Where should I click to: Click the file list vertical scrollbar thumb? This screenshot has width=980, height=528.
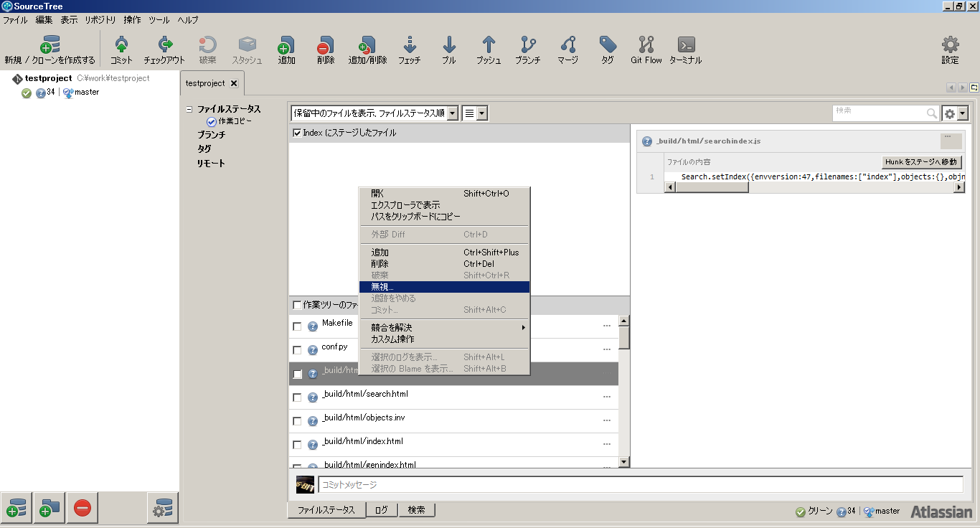pyautogui.click(x=624, y=337)
